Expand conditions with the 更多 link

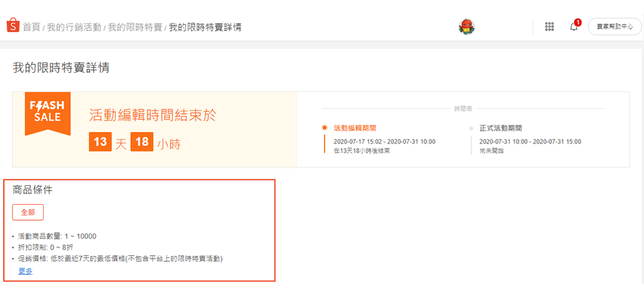26,272
